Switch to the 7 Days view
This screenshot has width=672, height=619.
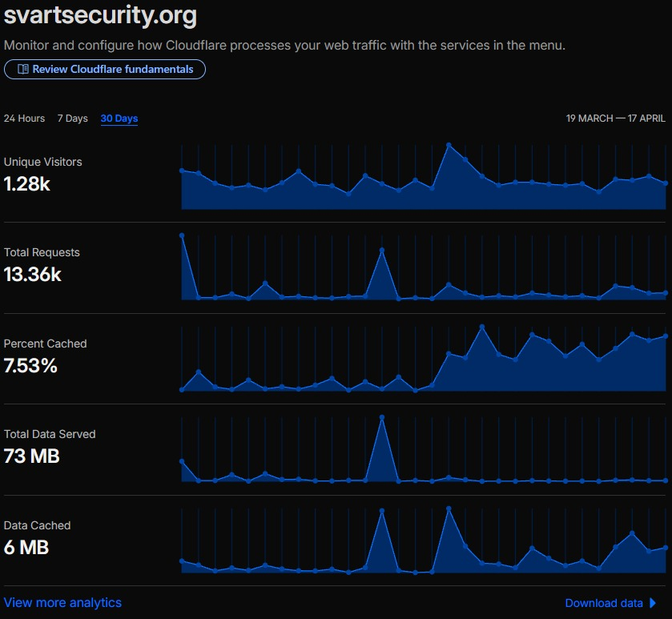[72, 118]
